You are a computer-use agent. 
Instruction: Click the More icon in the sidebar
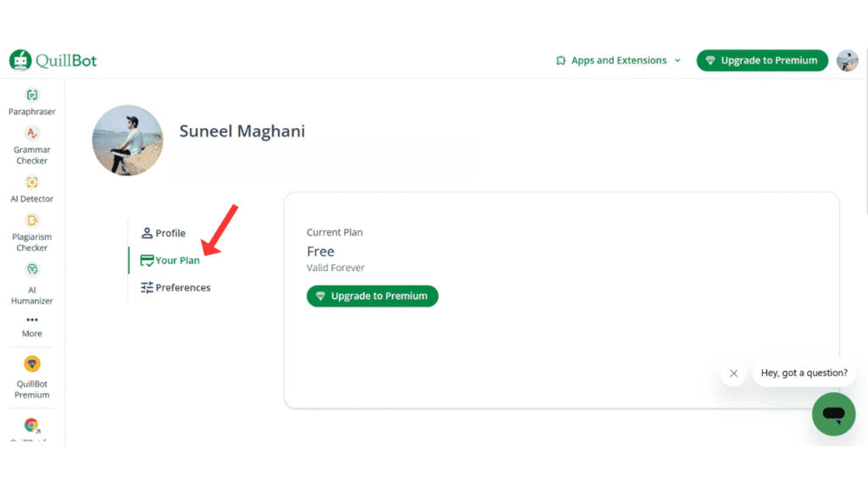tap(31, 326)
